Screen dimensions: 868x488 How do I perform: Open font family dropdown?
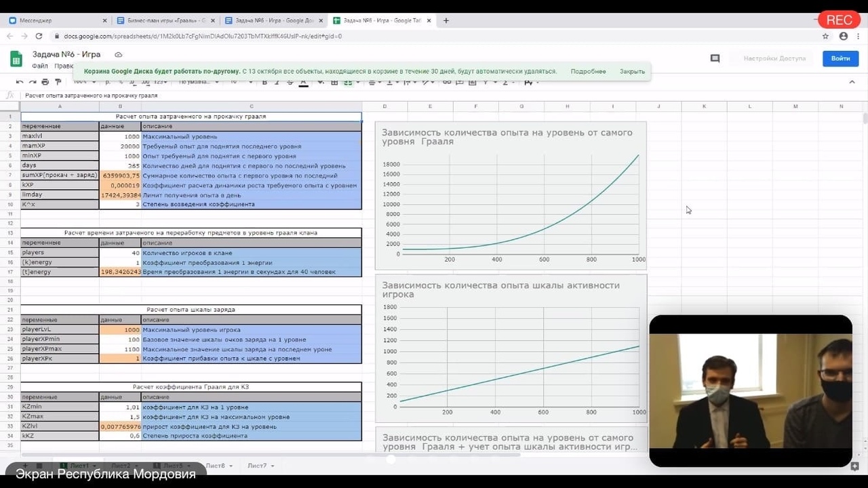(x=198, y=82)
